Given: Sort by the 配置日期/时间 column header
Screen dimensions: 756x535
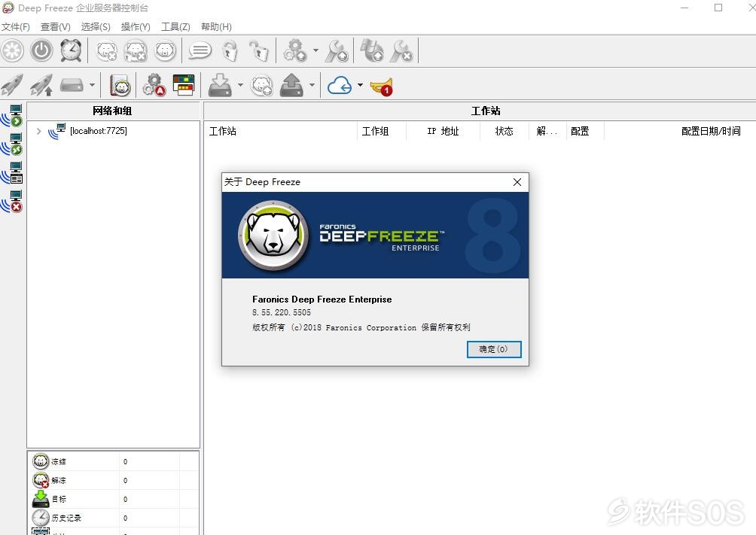Looking at the screenshot, I should coord(680,131).
